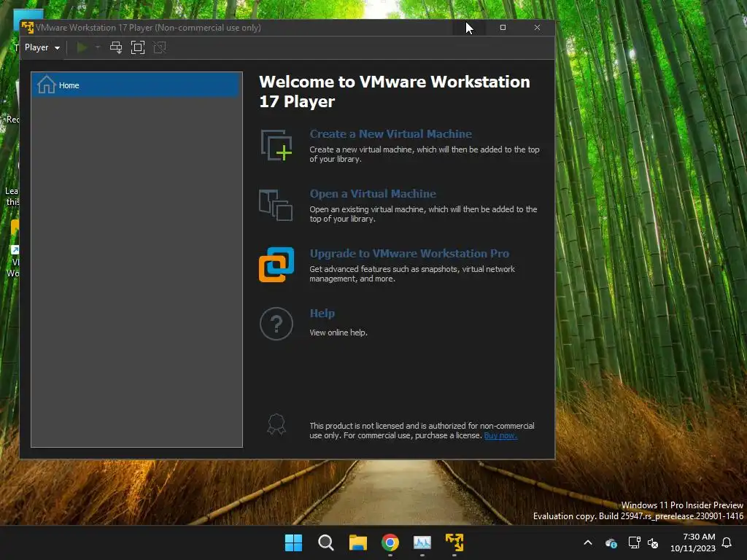Open the Windows Start menu
The height and width of the screenshot is (560, 747).
tap(293, 542)
